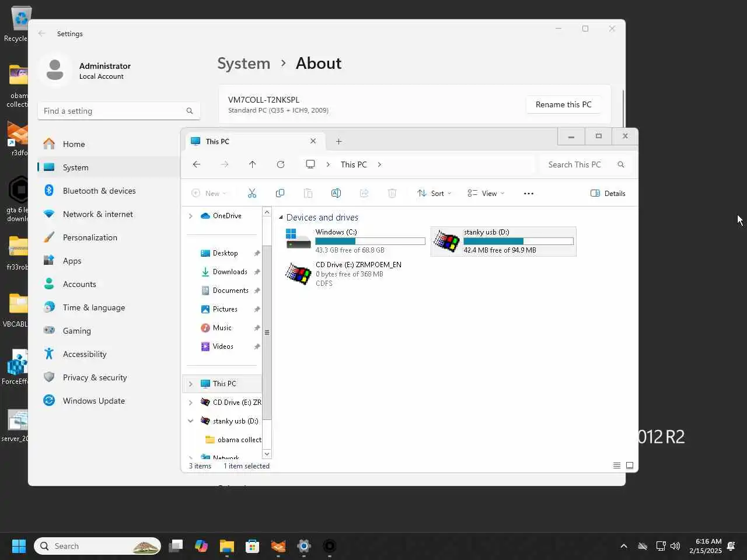
Task: Select the Windows (C:) drive
Action: (355, 241)
